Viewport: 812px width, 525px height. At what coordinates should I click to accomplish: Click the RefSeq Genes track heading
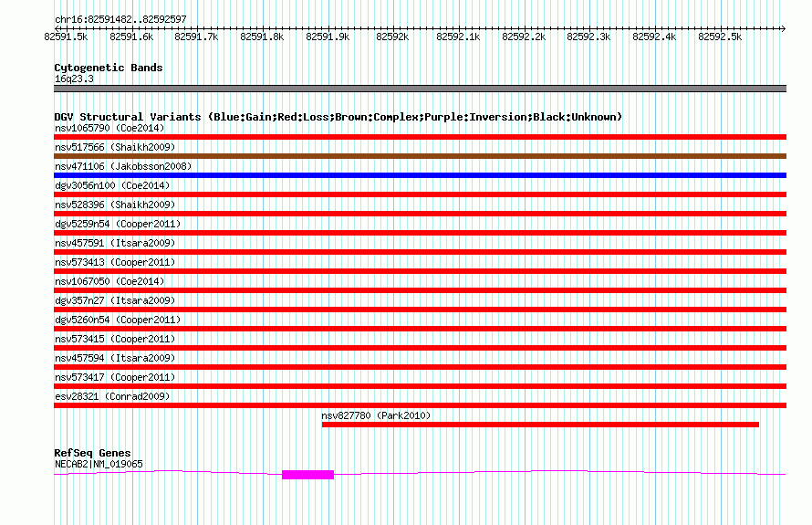click(x=92, y=453)
